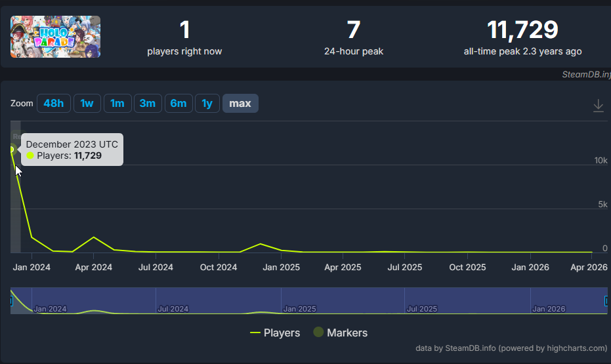This screenshot has height=364, width=611.
Task: Click the 24-hour peak value 7
Action: pyautogui.click(x=354, y=30)
